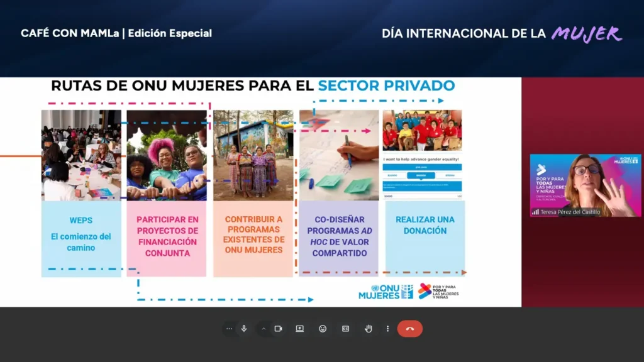Viewport: 644px width, 362px height.
Task: Click the orange existing programs card
Action: [253, 238]
